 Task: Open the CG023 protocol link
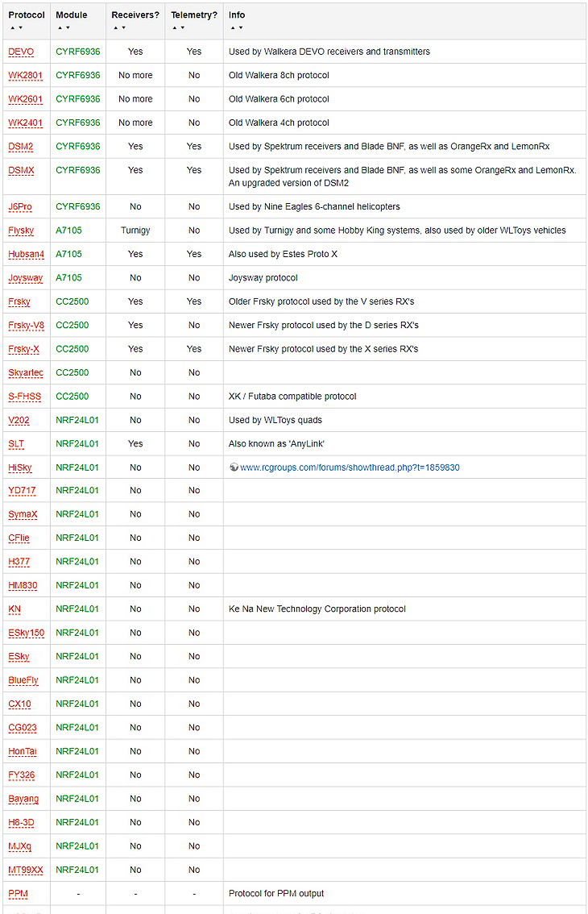[x=23, y=728]
